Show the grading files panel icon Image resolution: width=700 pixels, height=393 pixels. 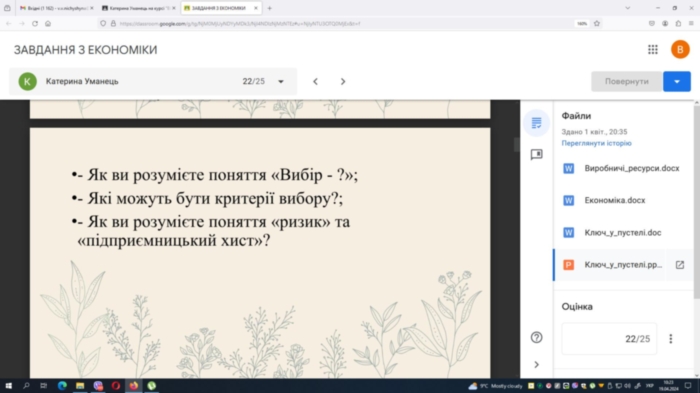536,123
